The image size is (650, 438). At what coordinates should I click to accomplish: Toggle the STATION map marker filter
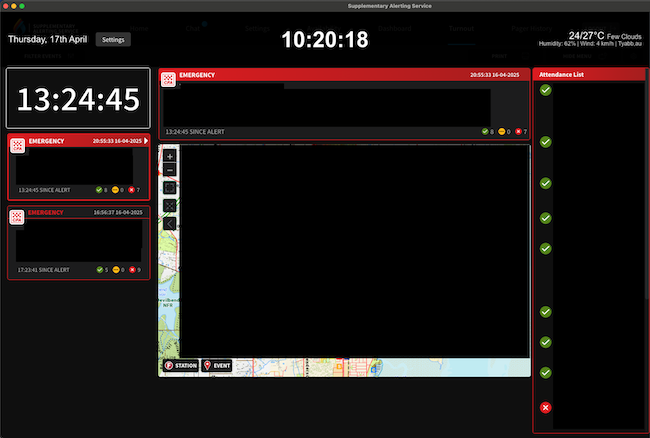180,366
